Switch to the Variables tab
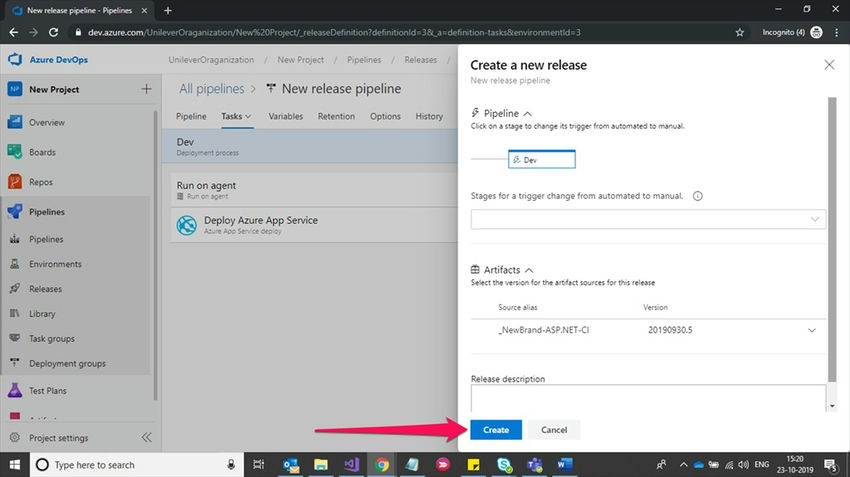 click(286, 116)
